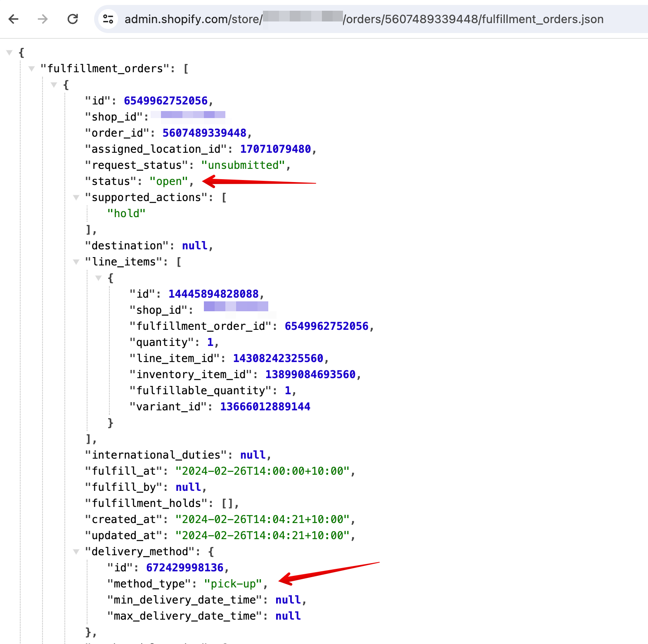Collapse the fulfillment_orders array

coord(32,69)
